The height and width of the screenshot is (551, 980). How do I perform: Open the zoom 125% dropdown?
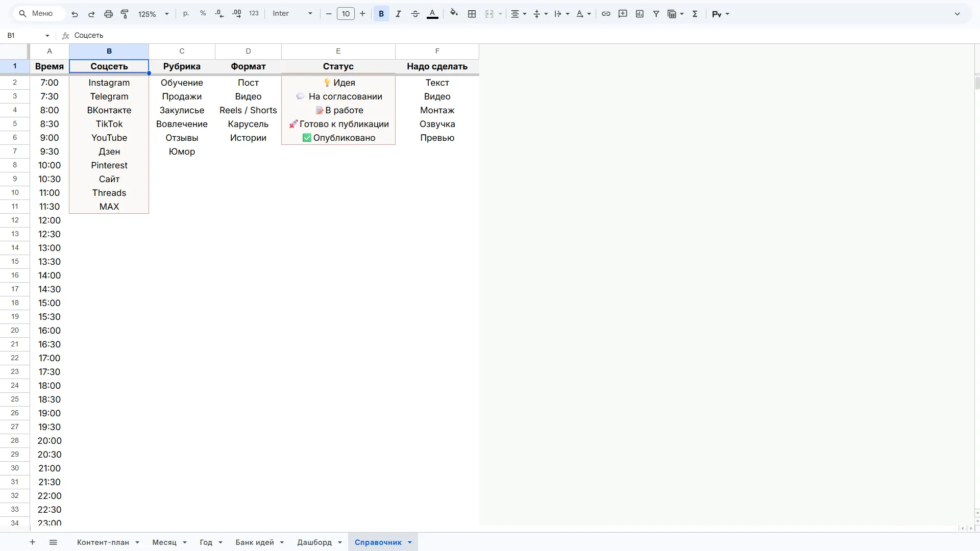point(153,14)
